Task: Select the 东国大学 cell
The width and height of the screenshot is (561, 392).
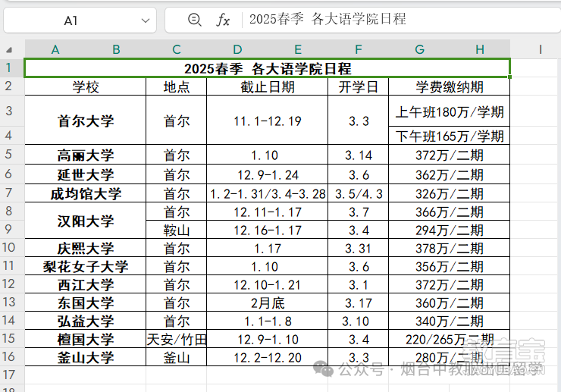Action: [x=86, y=303]
